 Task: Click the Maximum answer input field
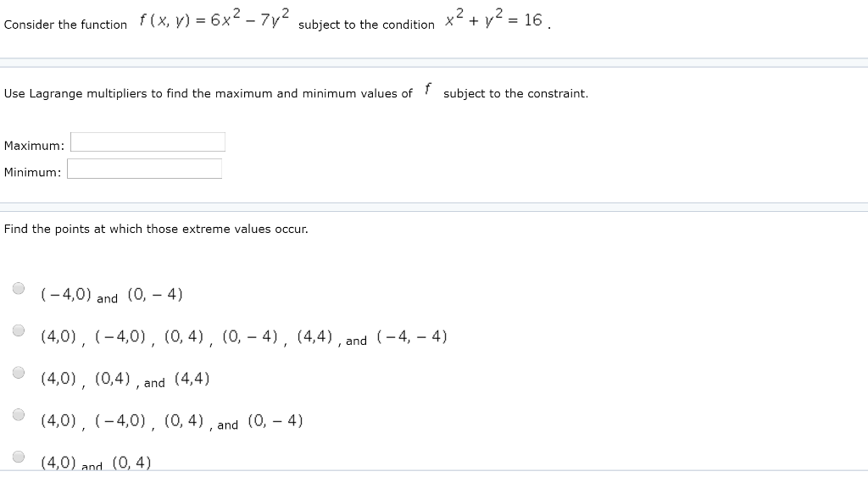[147, 142]
